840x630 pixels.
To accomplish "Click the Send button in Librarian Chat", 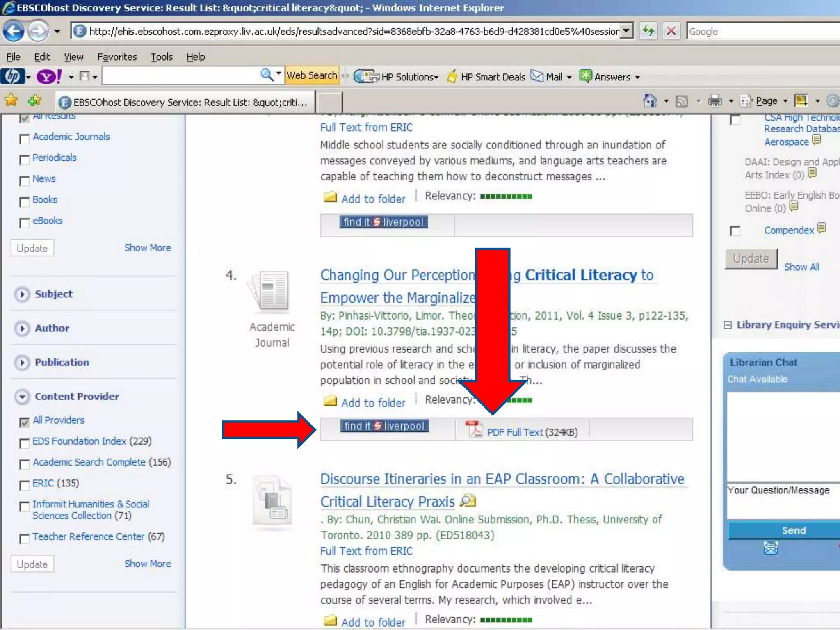I will (793, 530).
